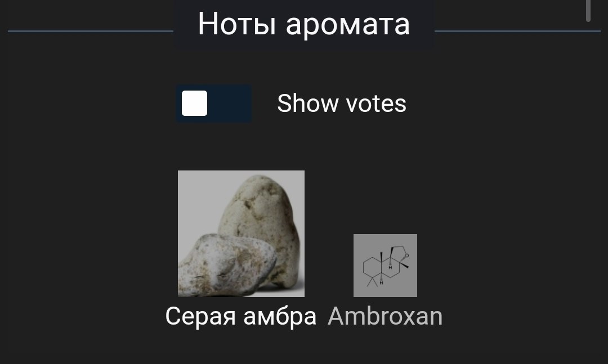This screenshot has width=608, height=364.
Task: Click the Show votes label text
Action: [x=342, y=104]
